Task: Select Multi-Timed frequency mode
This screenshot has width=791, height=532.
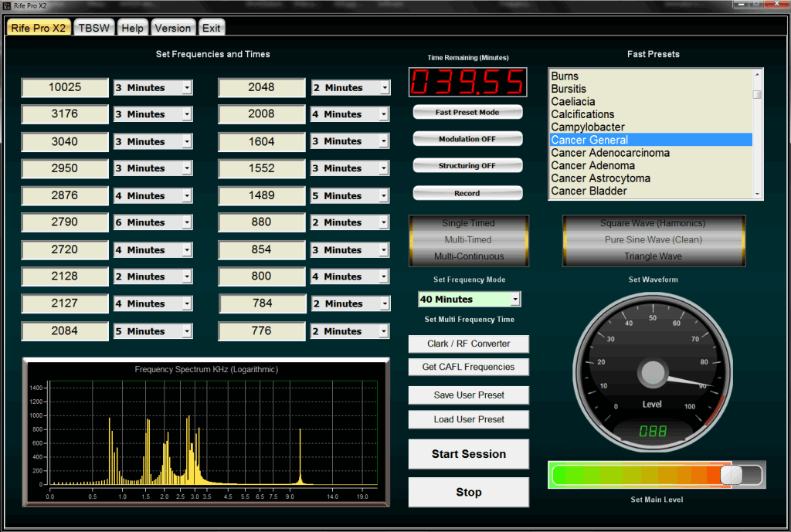Action: click(x=469, y=239)
